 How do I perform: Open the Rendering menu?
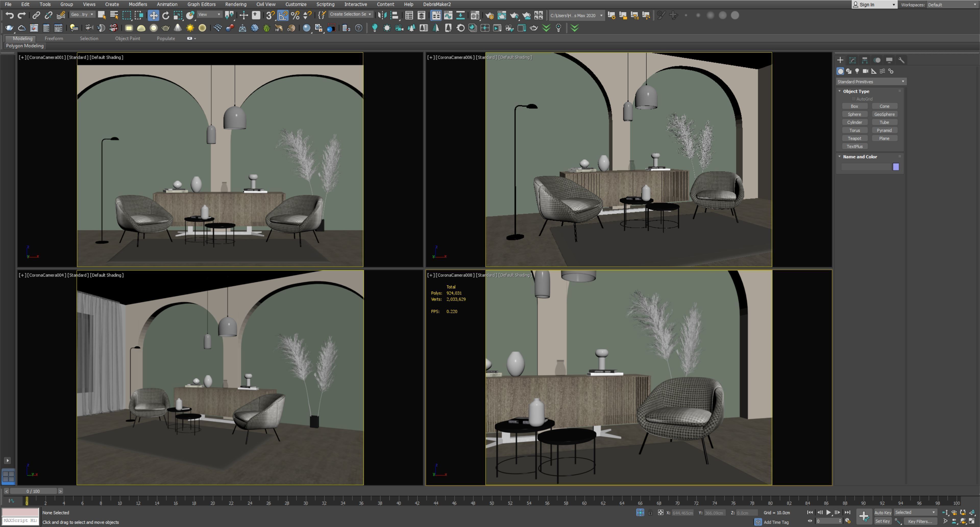point(236,4)
